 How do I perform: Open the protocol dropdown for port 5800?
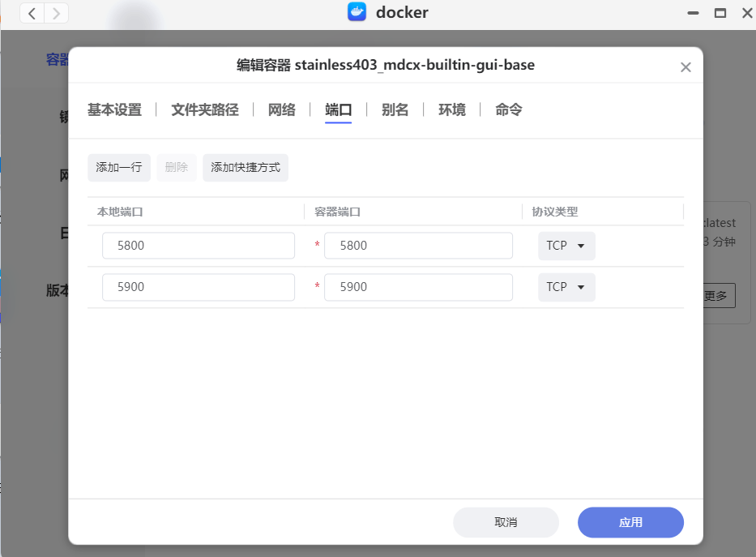click(566, 246)
